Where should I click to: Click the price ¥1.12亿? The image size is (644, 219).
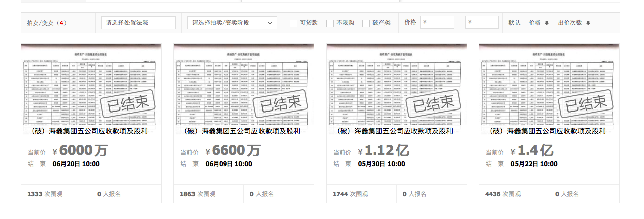click(383, 150)
